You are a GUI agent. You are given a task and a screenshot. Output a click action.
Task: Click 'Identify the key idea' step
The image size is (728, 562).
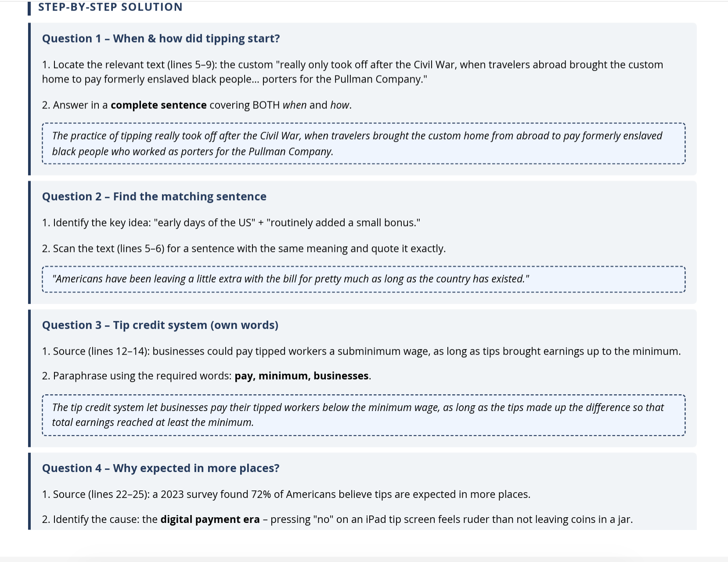[x=231, y=223]
